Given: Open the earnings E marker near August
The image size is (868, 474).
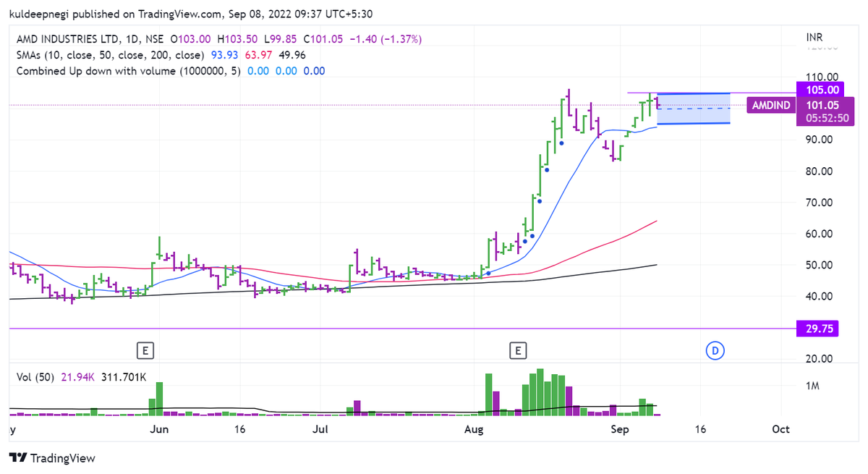Looking at the screenshot, I should point(518,351).
